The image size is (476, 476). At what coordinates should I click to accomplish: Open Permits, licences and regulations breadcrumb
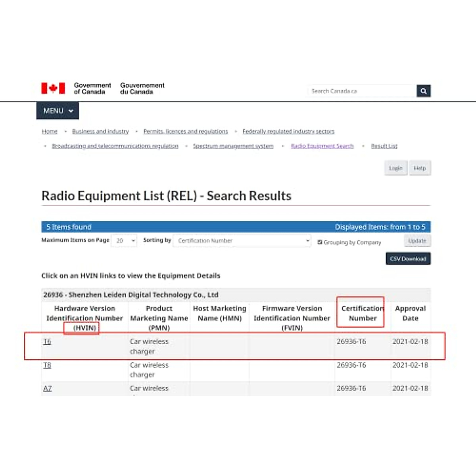pyautogui.click(x=186, y=131)
